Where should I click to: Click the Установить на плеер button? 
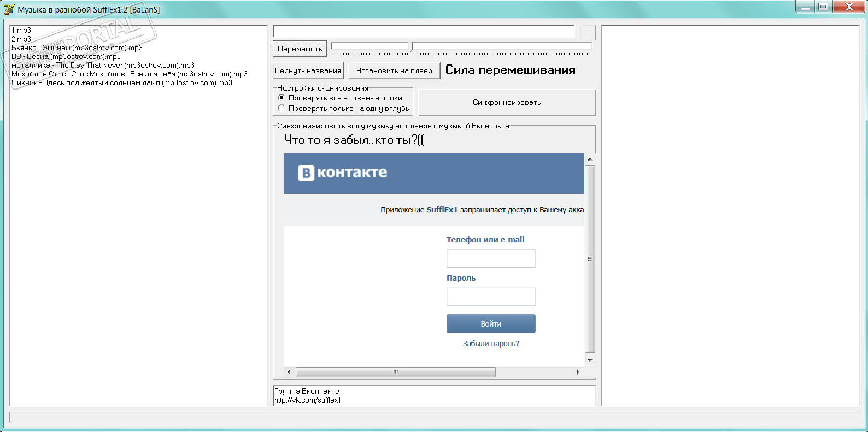coord(394,70)
